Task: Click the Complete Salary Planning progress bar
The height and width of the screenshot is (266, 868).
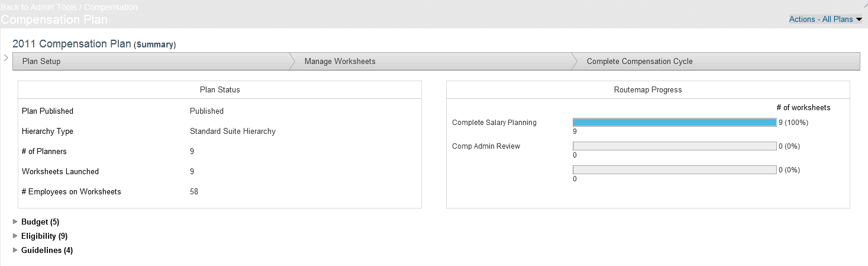Action: click(675, 123)
